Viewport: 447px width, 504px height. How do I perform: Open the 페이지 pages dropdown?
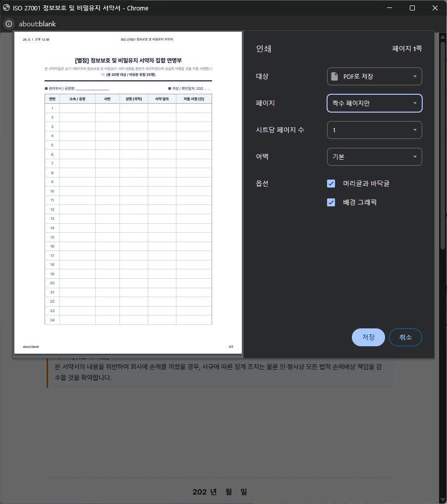pyautogui.click(x=375, y=103)
